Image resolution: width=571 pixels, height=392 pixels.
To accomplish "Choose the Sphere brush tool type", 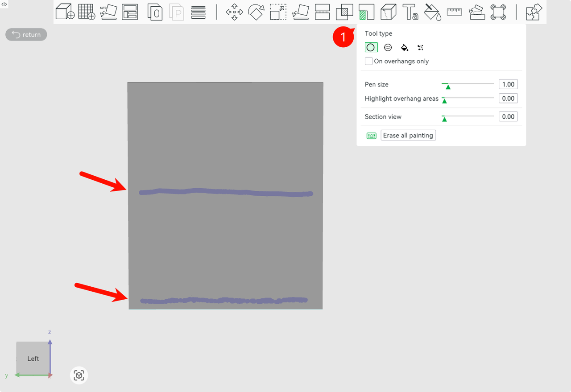I will [x=388, y=47].
